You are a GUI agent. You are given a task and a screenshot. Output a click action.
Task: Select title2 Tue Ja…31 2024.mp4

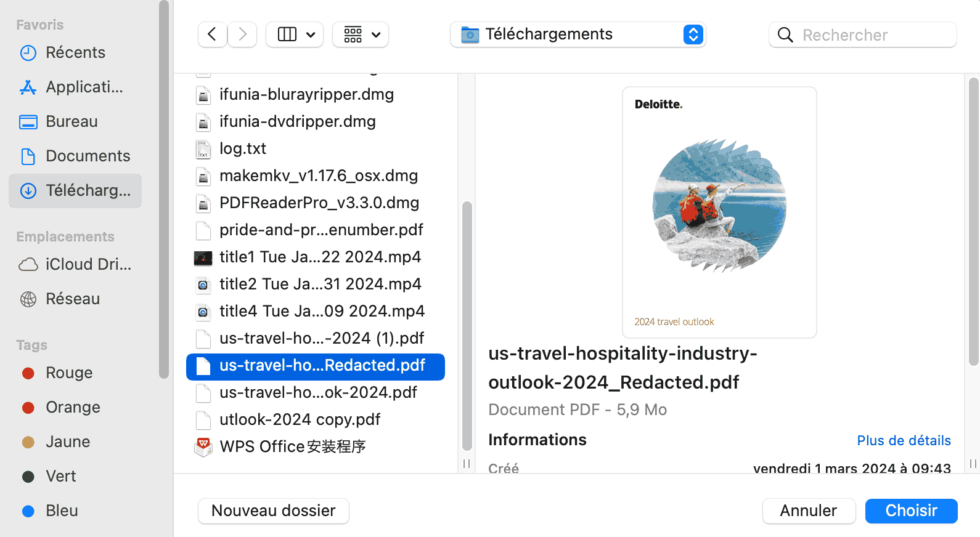(316, 284)
